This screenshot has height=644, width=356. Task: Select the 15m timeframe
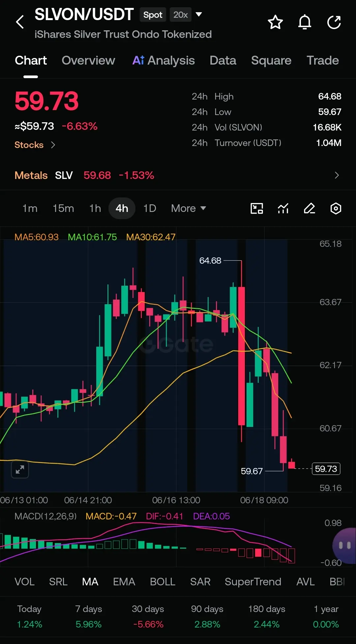click(63, 208)
